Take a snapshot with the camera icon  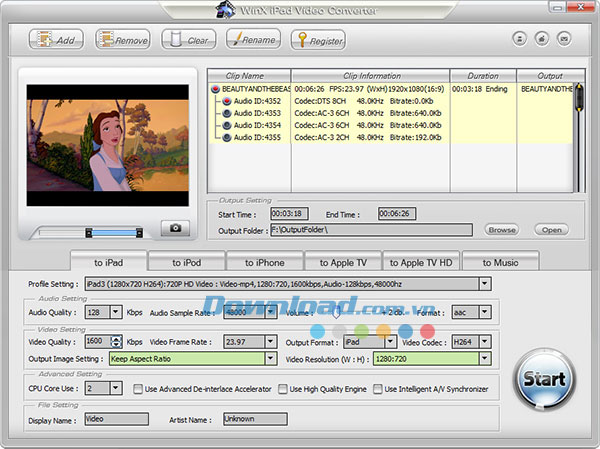175,228
